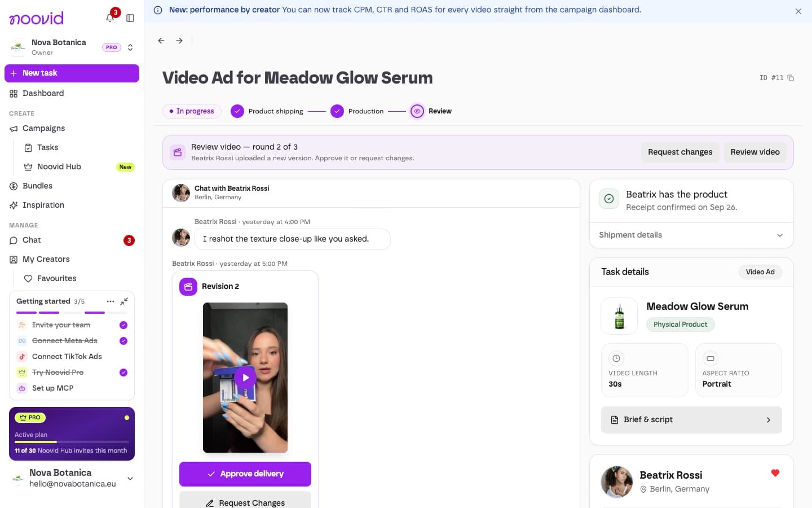
Task: Click the New badge on Noovid Hub
Action: pos(125,167)
